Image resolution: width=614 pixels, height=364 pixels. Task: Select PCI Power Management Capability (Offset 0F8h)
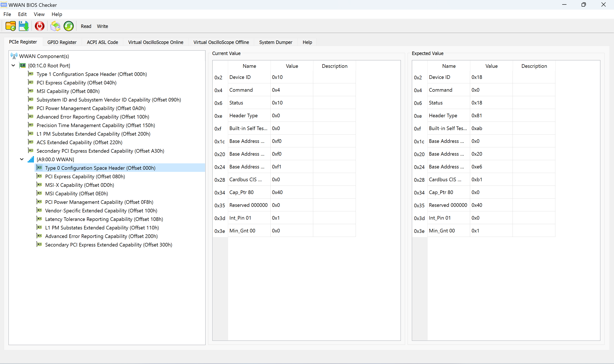coord(99,202)
